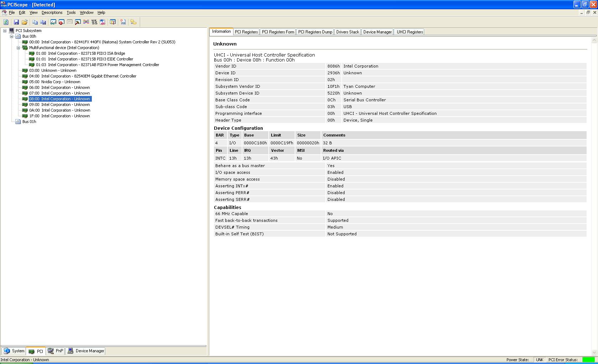Select the 04:00 Gigabit Ethernet Controller device
The height and width of the screenshot is (364, 598).
(89, 76)
